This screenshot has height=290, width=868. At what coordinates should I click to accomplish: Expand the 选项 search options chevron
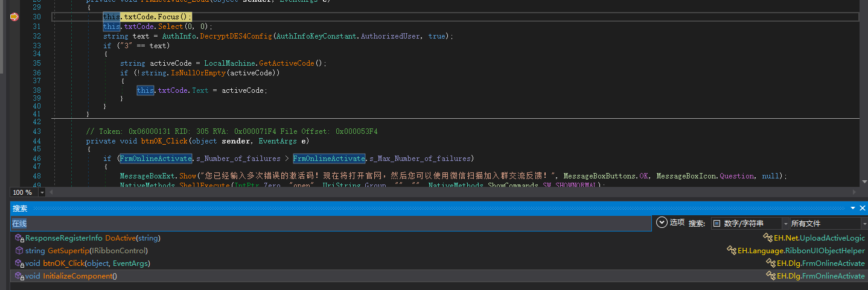tap(662, 222)
